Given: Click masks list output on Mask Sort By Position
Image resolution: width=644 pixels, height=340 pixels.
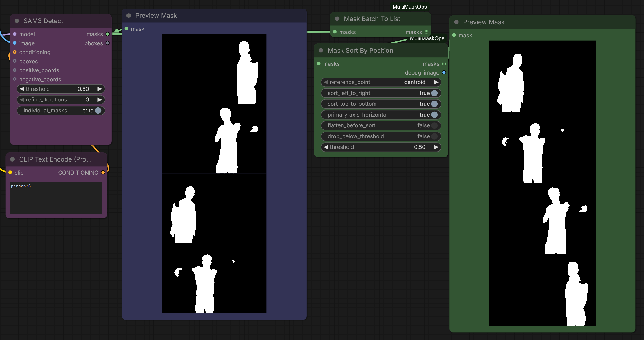Looking at the screenshot, I should coord(444,64).
